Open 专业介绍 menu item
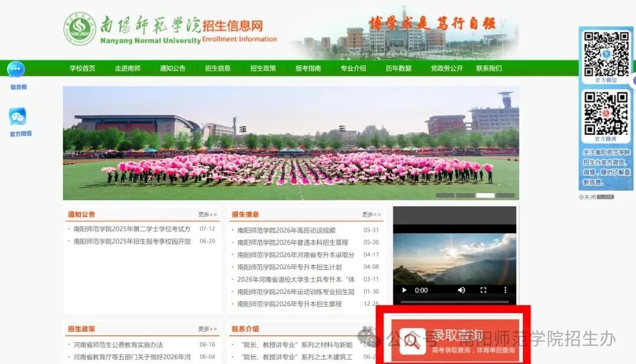 (353, 68)
